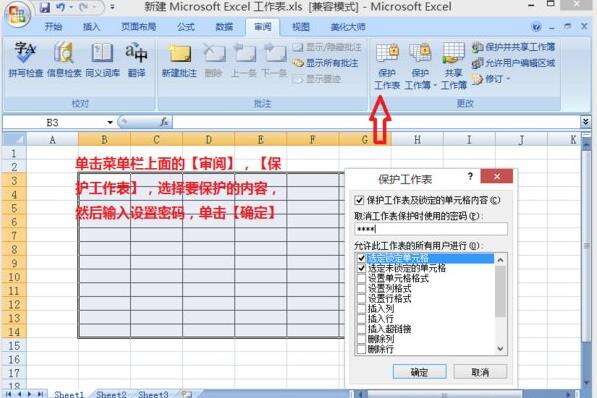
Task: Switch to the 开始 (Home) tab
Action: click(x=53, y=27)
